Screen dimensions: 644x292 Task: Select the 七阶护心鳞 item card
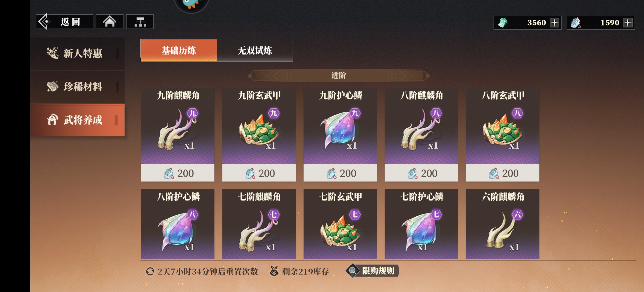click(x=421, y=224)
